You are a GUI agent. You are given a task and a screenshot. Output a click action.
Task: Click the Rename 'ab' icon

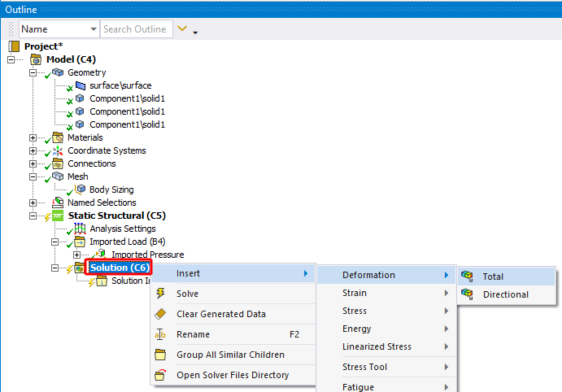pos(160,334)
